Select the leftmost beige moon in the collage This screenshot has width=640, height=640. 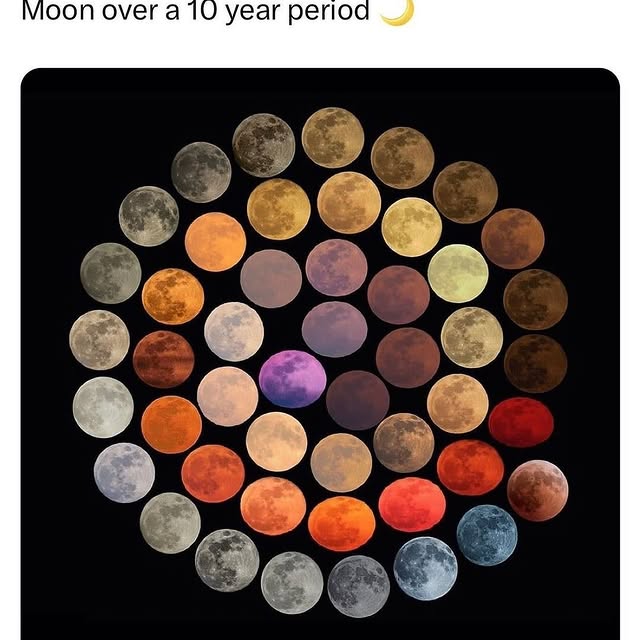coord(99,340)
